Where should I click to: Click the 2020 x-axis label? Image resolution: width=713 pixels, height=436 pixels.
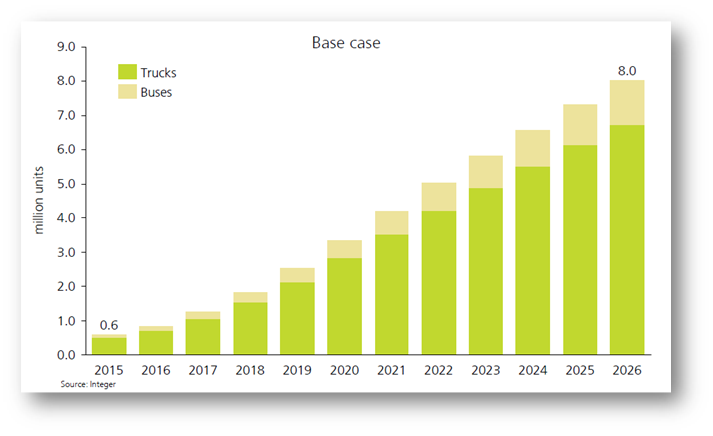tap(344, 370)
